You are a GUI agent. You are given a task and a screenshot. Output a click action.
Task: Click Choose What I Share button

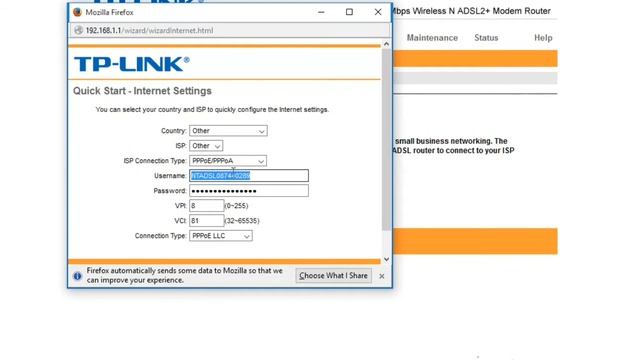pos(333,276)
